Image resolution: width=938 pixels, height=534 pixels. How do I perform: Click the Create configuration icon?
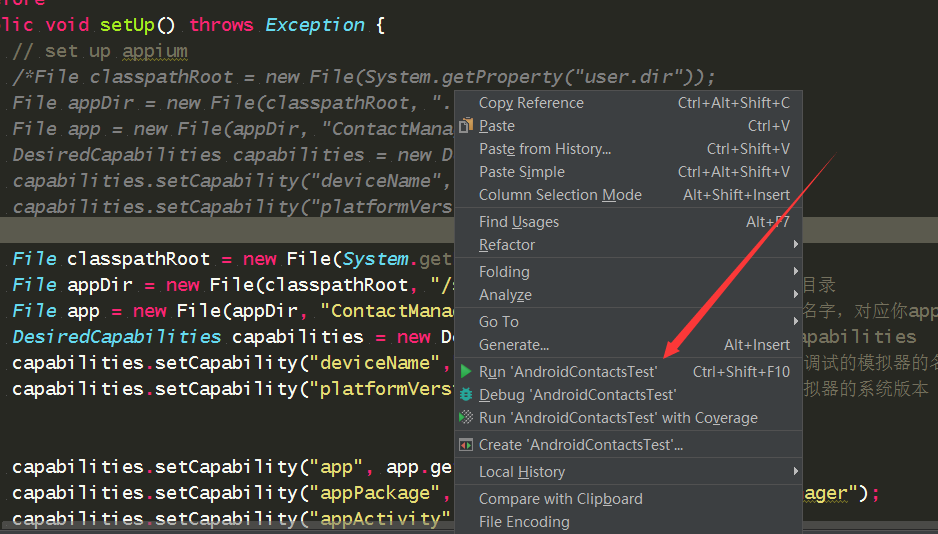[x=466, y=444]
